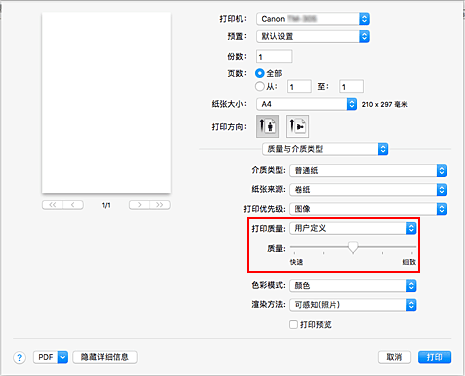
Task: Click the 质量 slider thumb
Action: tap(353, 247)
